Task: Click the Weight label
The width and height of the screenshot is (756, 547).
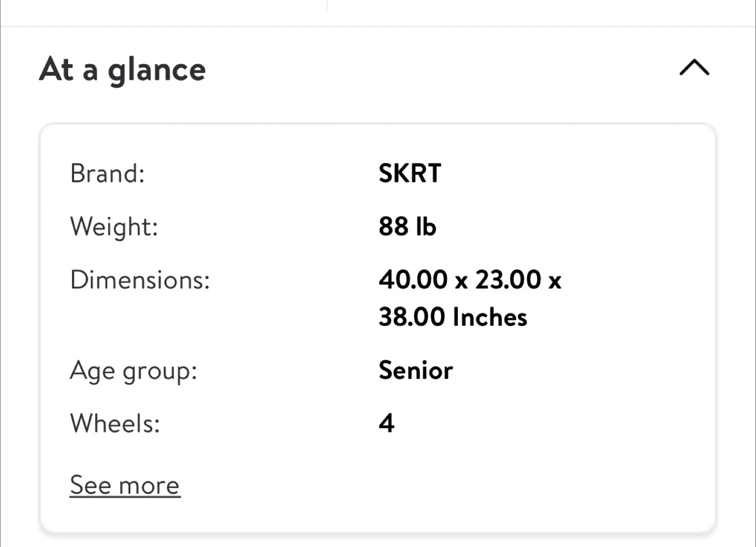Action: [x=114, y=227]
